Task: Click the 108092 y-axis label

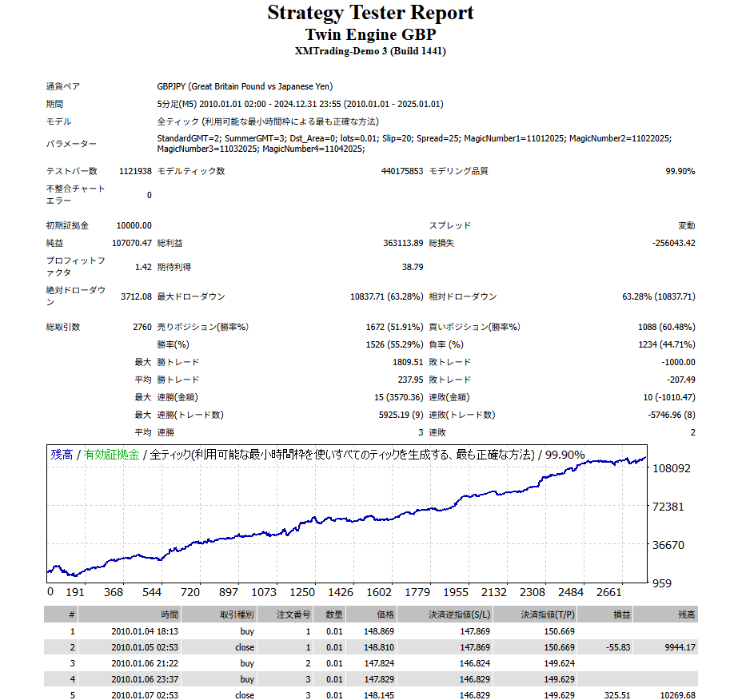Action: 672,468
